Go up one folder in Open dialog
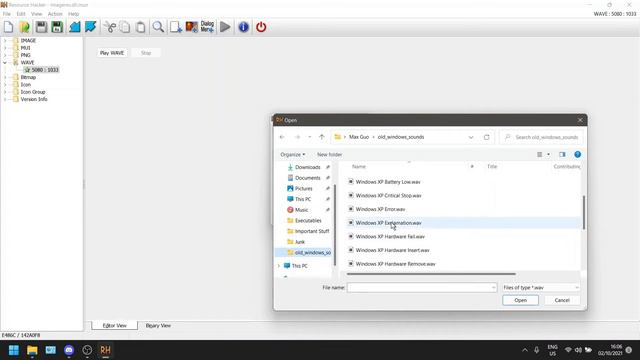This screenshot has height=360, width=640. click(x=322, y=137)
